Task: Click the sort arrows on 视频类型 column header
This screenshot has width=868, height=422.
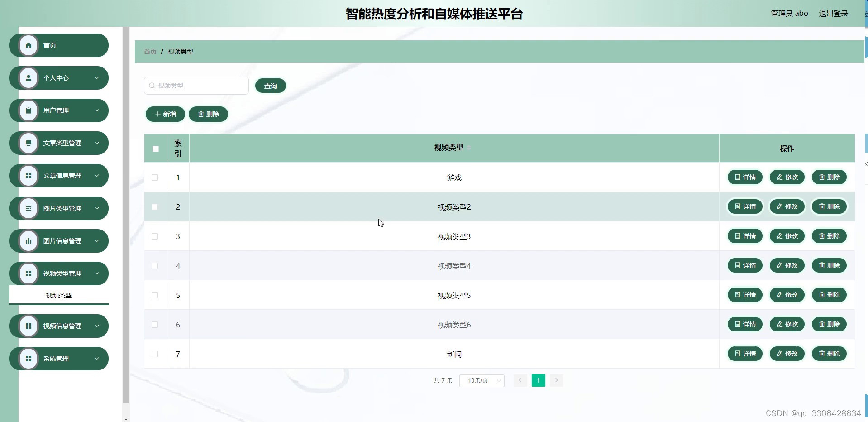Action: 469,148
